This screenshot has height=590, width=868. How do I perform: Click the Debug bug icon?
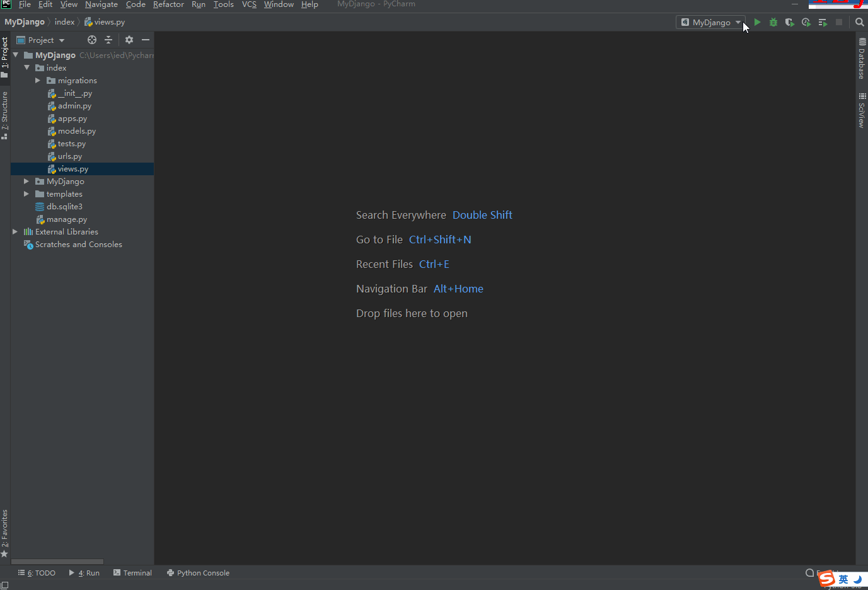(x=773, y=22)
